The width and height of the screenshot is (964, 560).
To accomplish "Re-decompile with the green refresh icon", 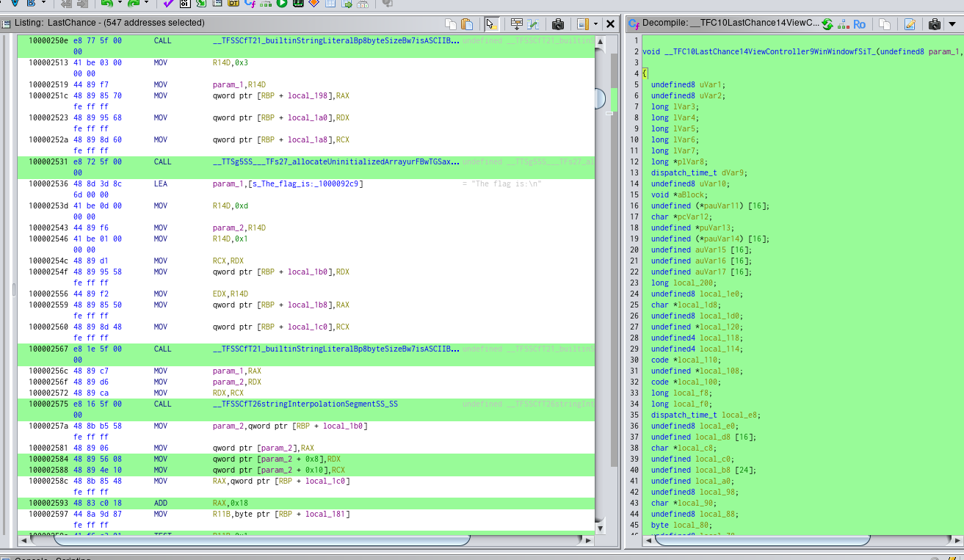I will point(827,23).
